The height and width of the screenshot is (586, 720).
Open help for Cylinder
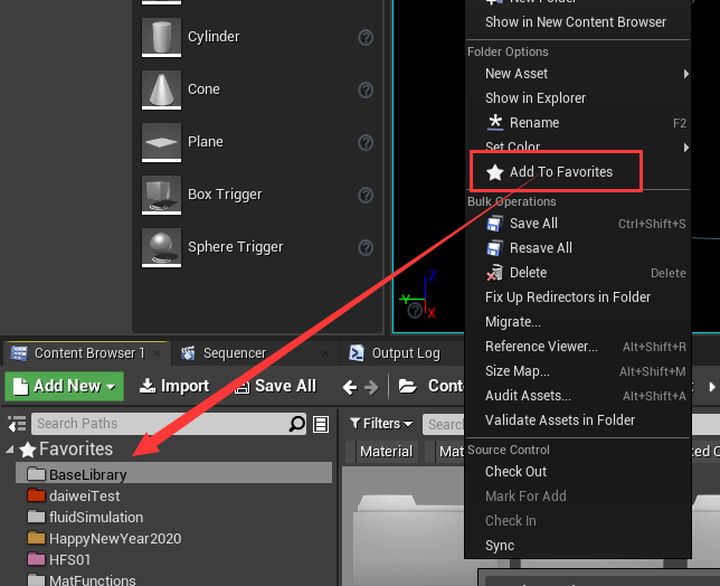click(x=366, y=37)
